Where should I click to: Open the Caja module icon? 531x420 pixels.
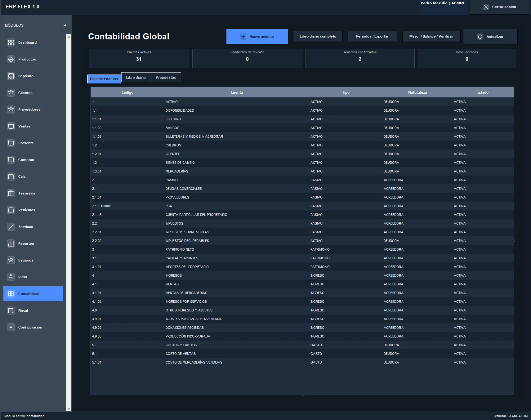click(11, 176)
